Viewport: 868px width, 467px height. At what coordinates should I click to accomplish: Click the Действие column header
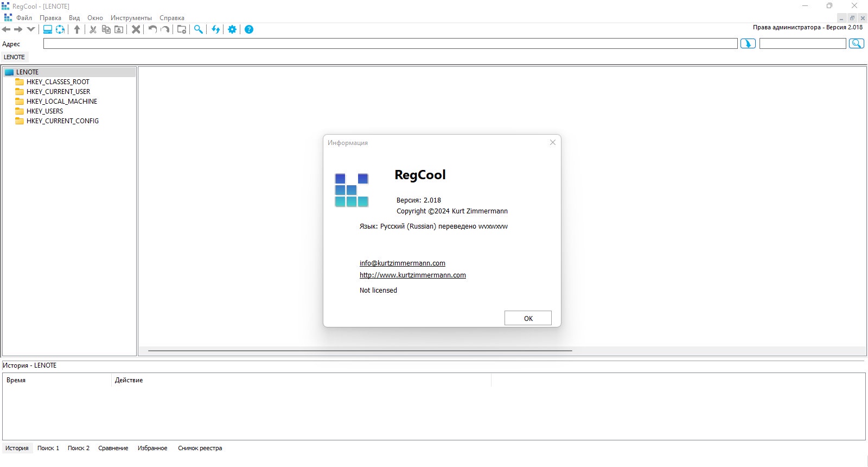click(301, 380)
